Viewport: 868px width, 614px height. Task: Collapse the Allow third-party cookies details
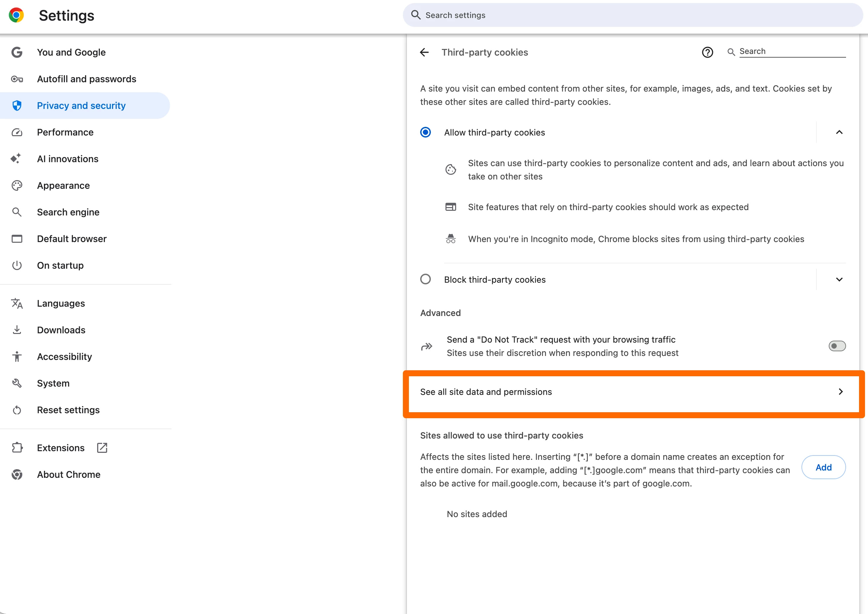839,133
